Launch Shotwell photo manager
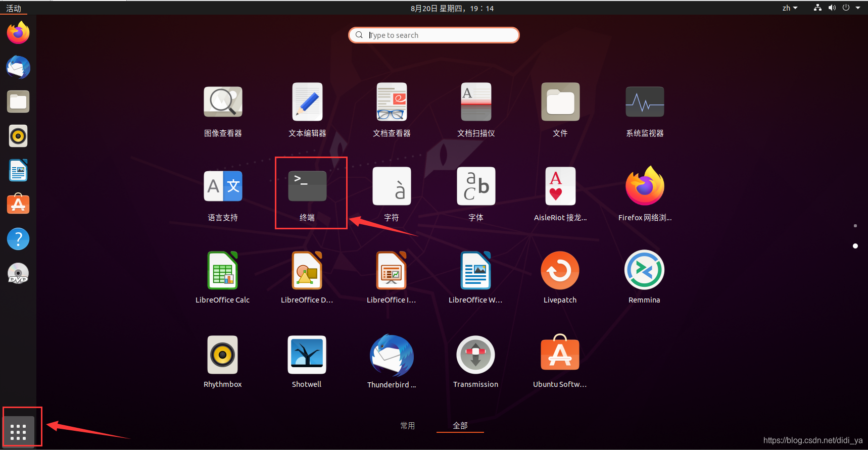The width and height of the screenshot is (868, 450). [307, 362]
